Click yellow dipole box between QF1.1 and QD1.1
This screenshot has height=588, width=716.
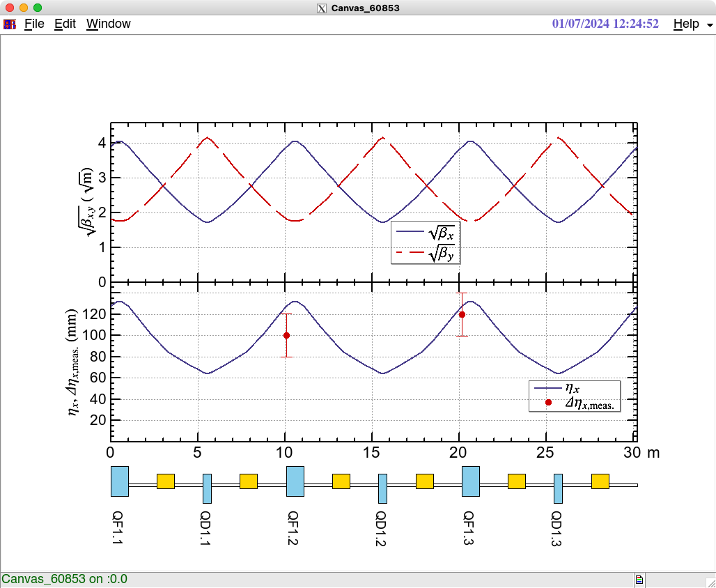tap(166, 481)
